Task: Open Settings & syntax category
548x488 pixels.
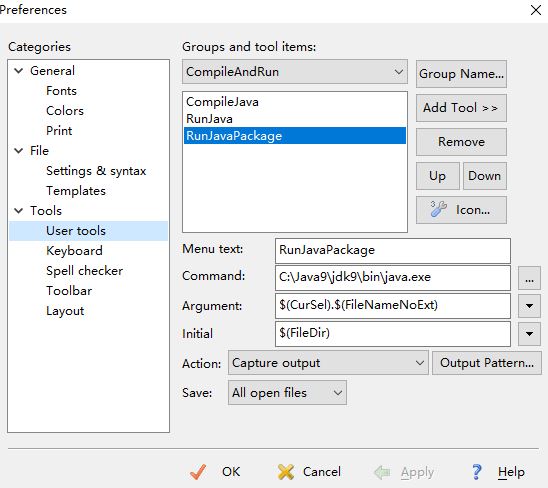Action: click(96, 171)
